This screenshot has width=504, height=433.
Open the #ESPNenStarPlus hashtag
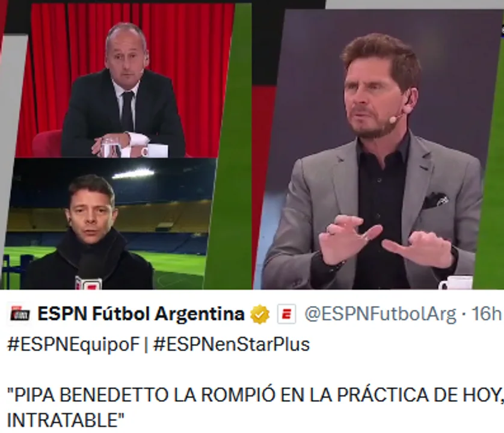click(232, 345)
